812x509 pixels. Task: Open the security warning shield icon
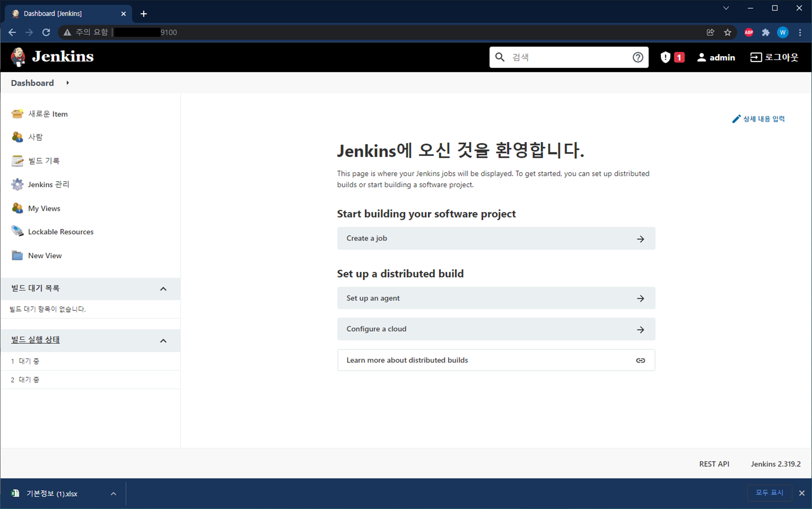[665, 58]
